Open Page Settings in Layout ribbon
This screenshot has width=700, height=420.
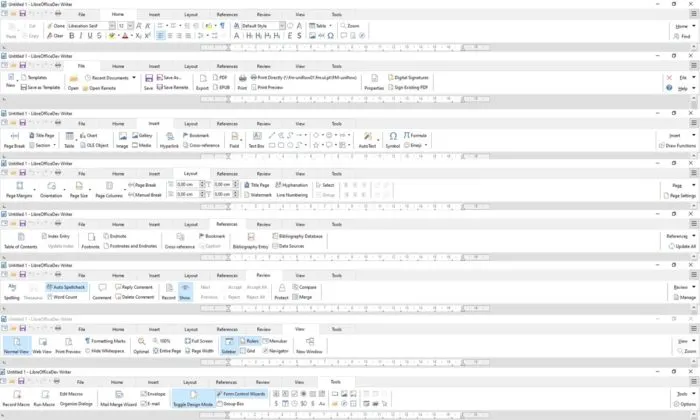click(x=679, y=195)
